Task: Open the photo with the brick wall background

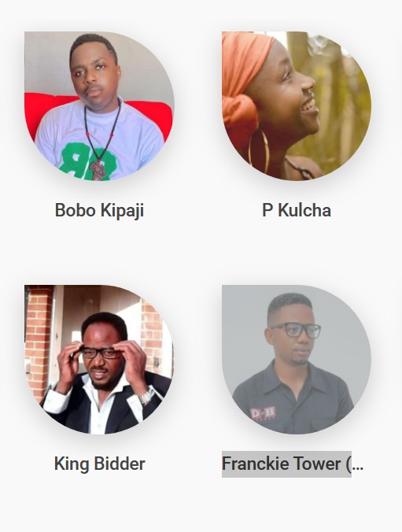Action: click(x=99, y=360)
